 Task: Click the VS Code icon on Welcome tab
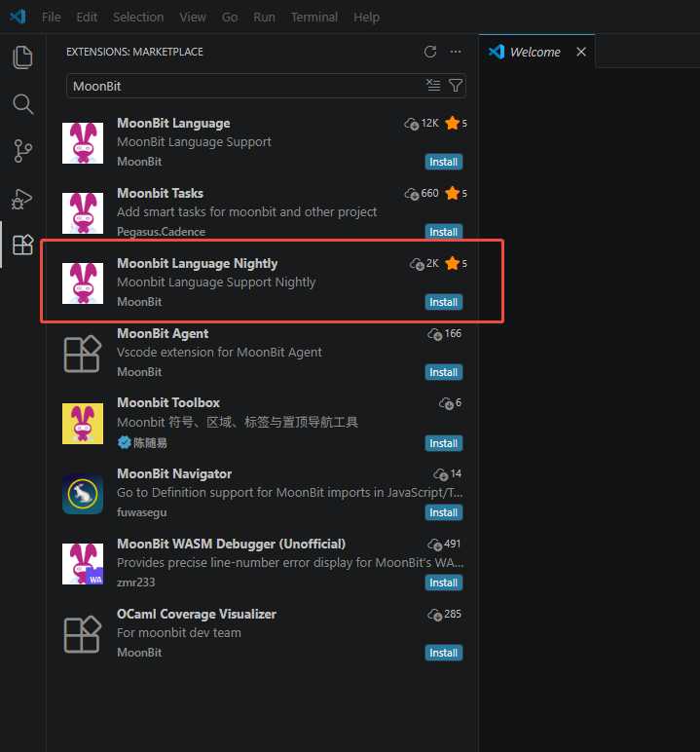(x=497, y=52)
